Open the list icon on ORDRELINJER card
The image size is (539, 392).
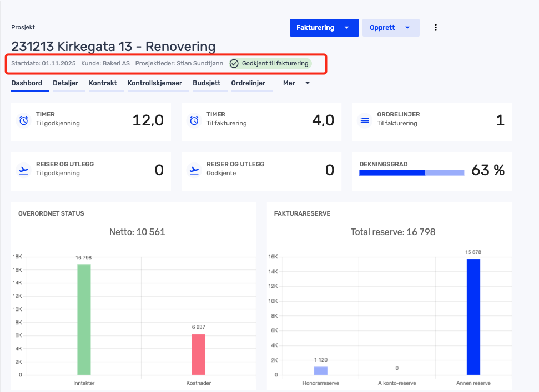(364, 119)
